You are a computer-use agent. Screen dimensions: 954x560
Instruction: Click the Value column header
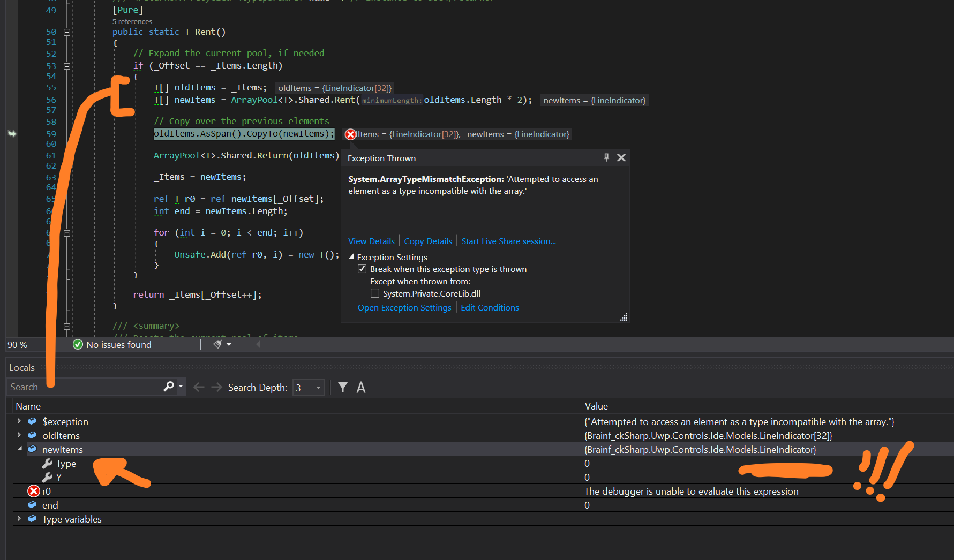click(596, 406)
